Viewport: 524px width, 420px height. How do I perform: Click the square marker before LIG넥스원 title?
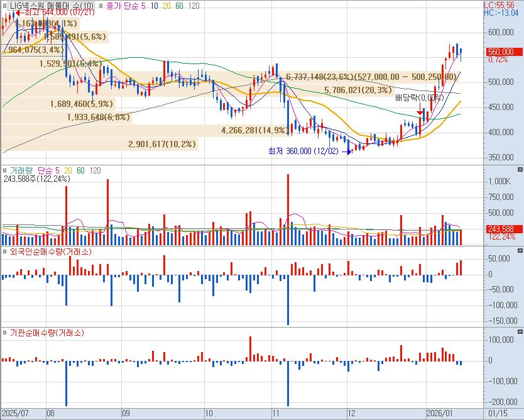pyautogui.click(x=4, y=6)
